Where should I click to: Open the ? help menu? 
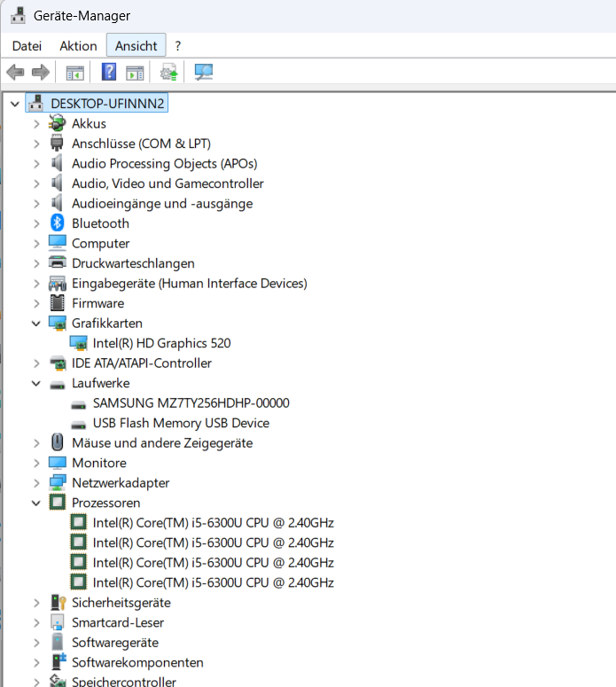pos(177,45)
